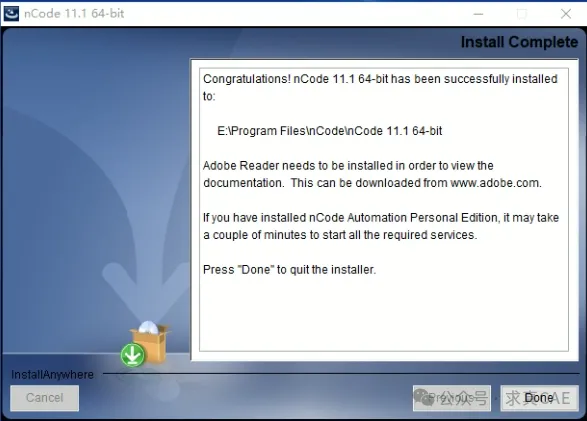This screenshot has height=421, width=587.
Task: Click the cardboard box installer icon
Action: pyautogui.click(x=150, y=343)
